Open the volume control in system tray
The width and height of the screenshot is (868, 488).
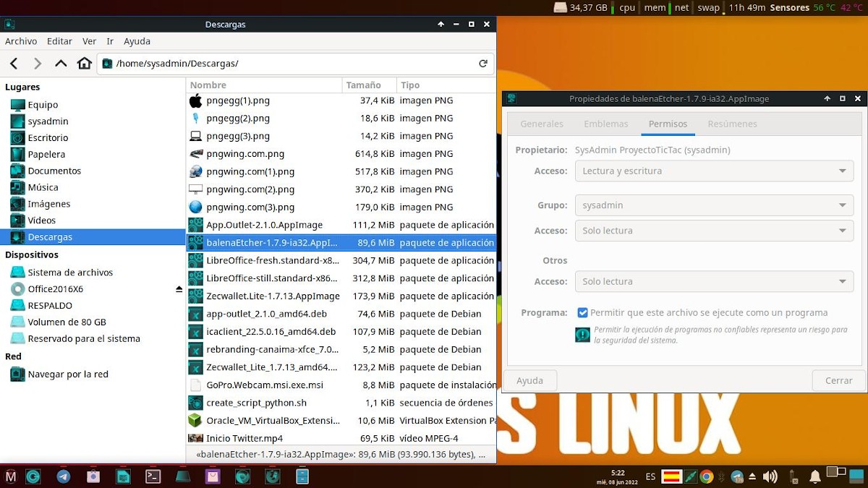770,476
